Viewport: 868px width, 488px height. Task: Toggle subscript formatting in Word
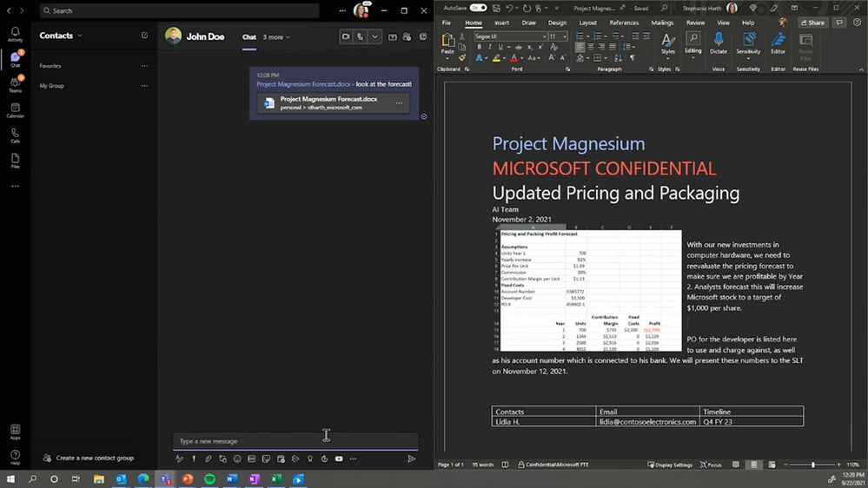click(x=530, y=47)
